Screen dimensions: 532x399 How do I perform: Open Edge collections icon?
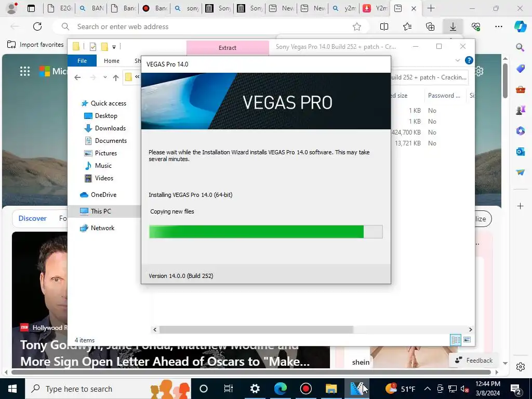pos(430,26)
